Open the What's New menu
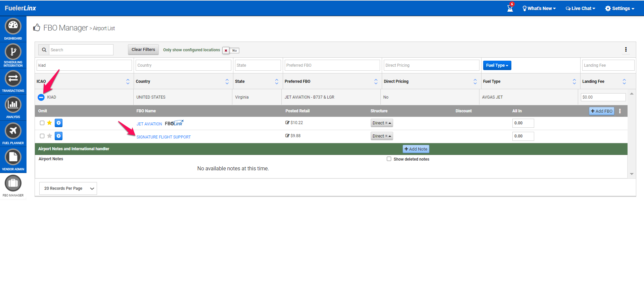This screenshot has height=284, width=644. [x=539, y=8]
